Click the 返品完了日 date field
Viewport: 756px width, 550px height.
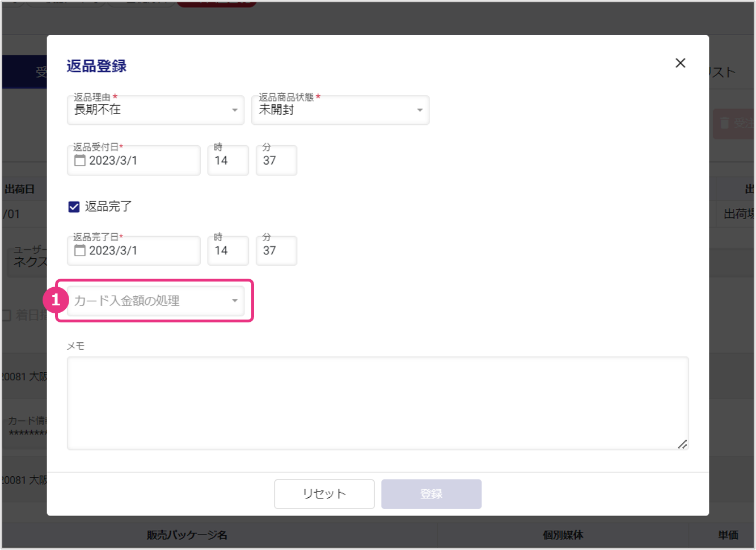(x=142, y=251)
